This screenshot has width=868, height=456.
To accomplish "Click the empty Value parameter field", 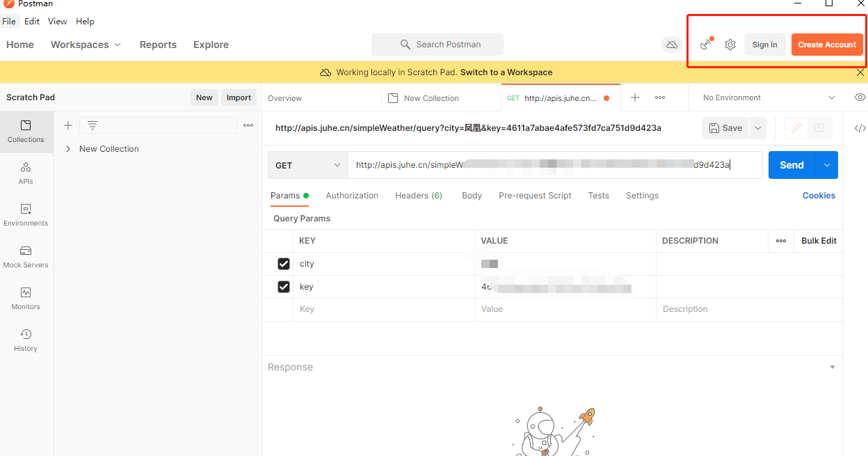I will pos(565,309).
